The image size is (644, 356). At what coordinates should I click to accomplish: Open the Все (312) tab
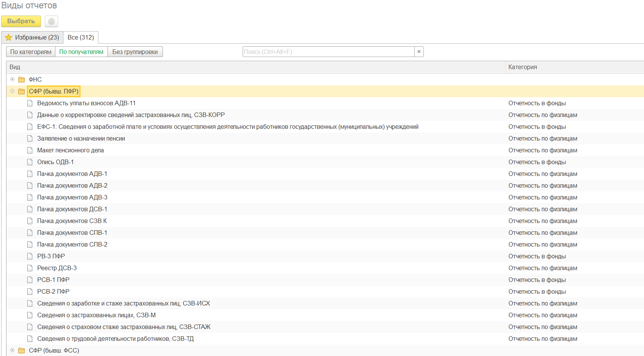point(80,37)
